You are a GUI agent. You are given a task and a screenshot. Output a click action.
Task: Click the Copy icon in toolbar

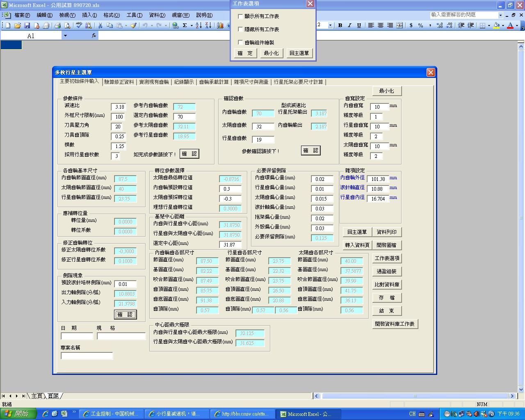tap(110, 25)
